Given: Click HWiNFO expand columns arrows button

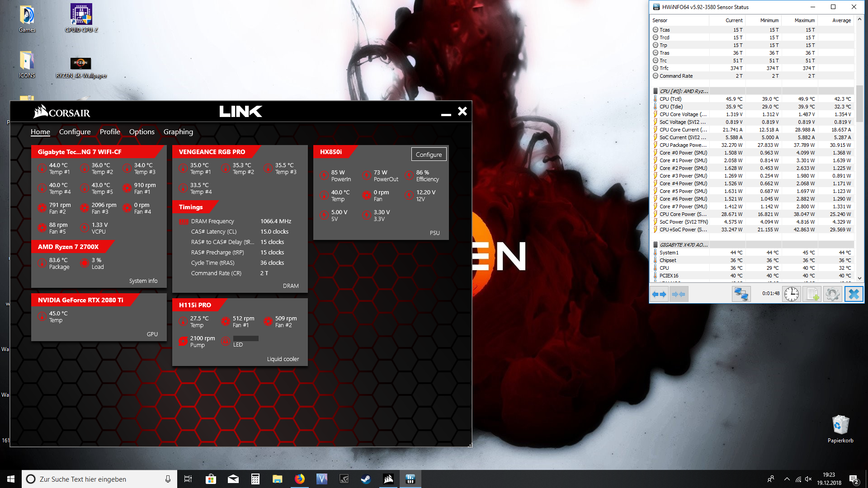Looking at the screenshot, I should [x=659, y=294].
